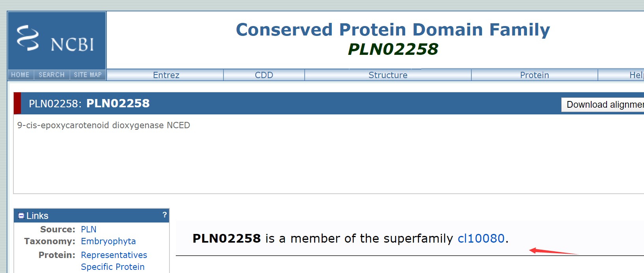Select the CDD tab
Image resolution: width=644 pixels, height=273 pixels.
pyautogui.click(x=264, y=75)
